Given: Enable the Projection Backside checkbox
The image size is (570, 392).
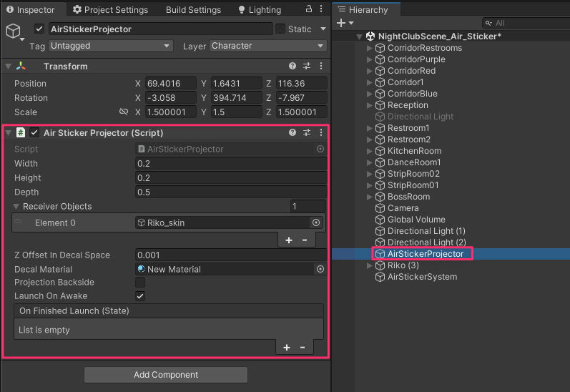Looking at the screenshot, I should [140, 282].
